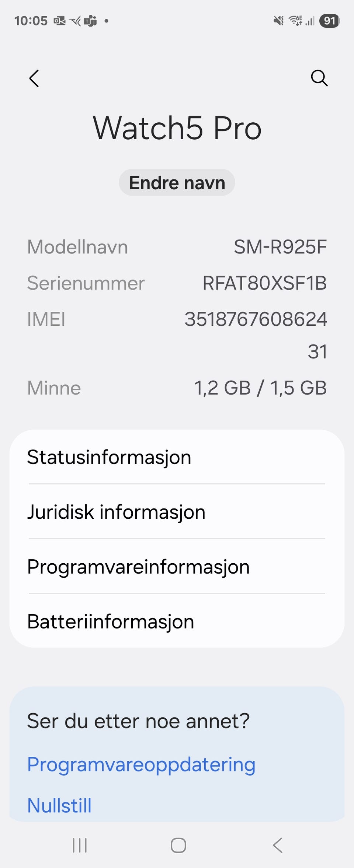This screenshot has width=354, height=868.
Task: Follow the Programvareoppdatering link
Action: tap(141, 764)
